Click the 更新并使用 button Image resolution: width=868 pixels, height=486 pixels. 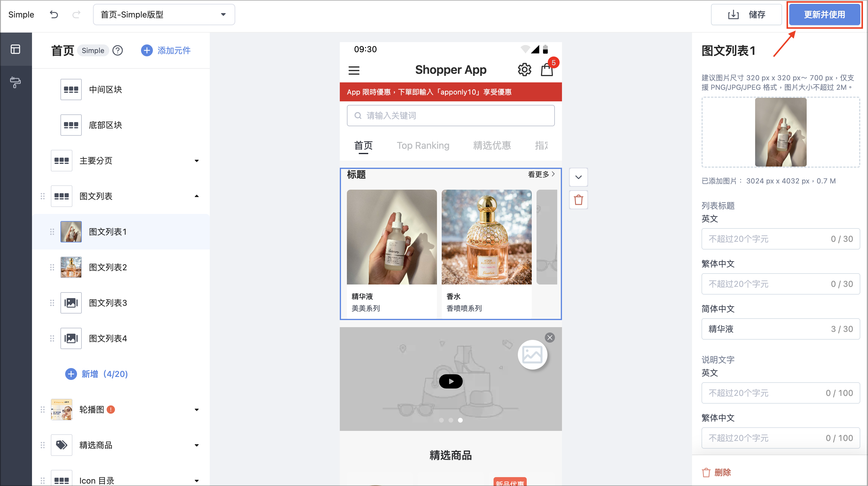coord(824,15)
